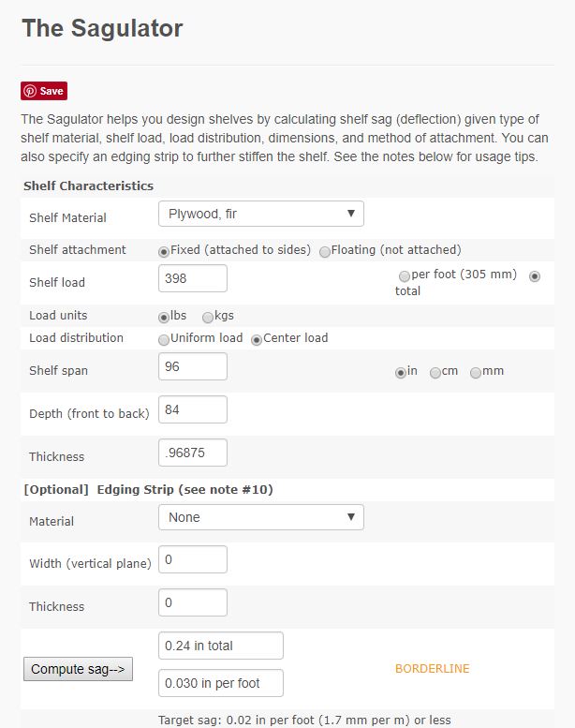The width and height of the screenshot is (575, 728).
Task: Select the total load radio button
Action: point(535,276)
